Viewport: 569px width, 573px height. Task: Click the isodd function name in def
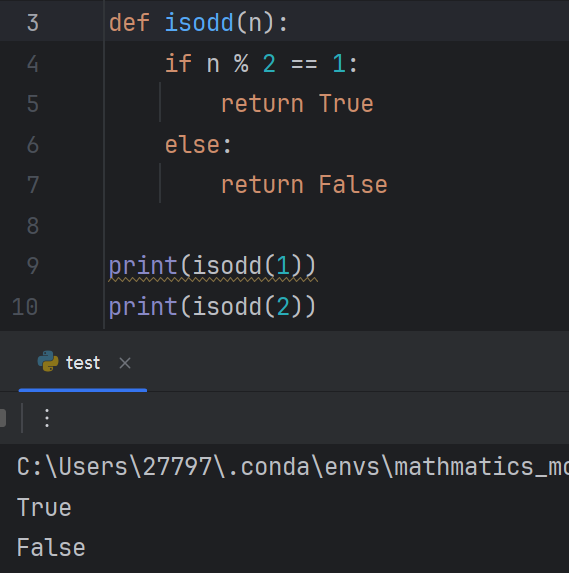click(199, 23)
